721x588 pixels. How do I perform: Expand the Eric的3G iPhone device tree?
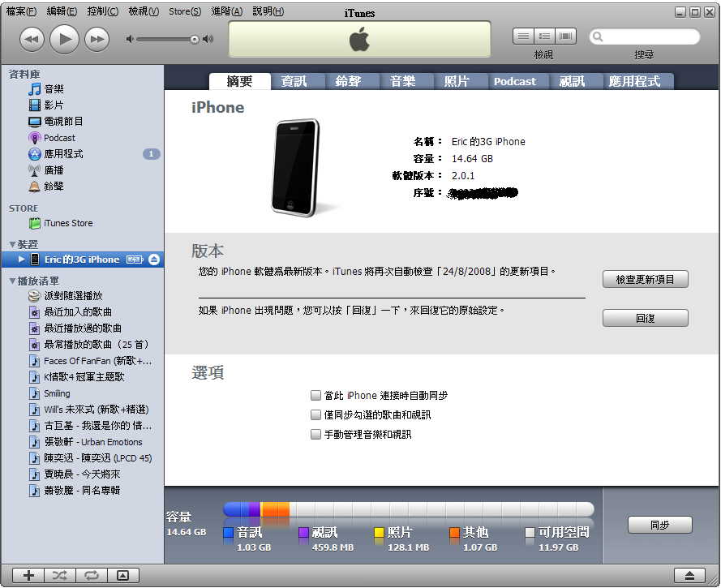(x=21, y=260)
